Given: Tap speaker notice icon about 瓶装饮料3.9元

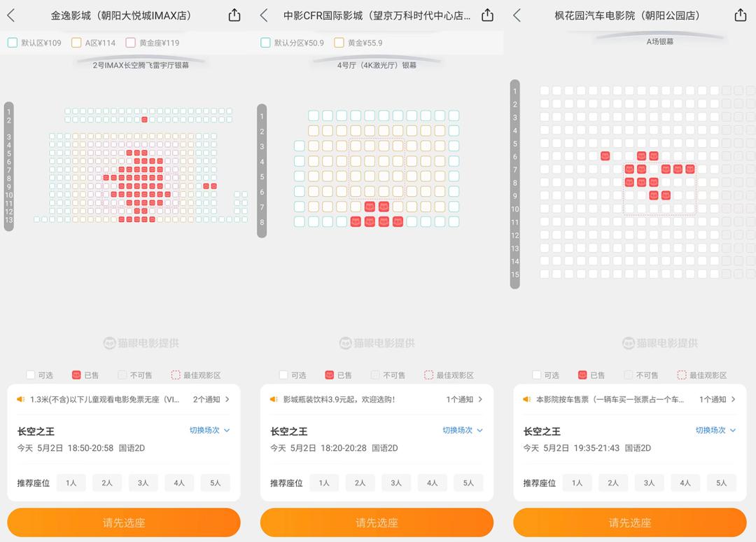Looking at the screenshot, I should tap(274, 399).
